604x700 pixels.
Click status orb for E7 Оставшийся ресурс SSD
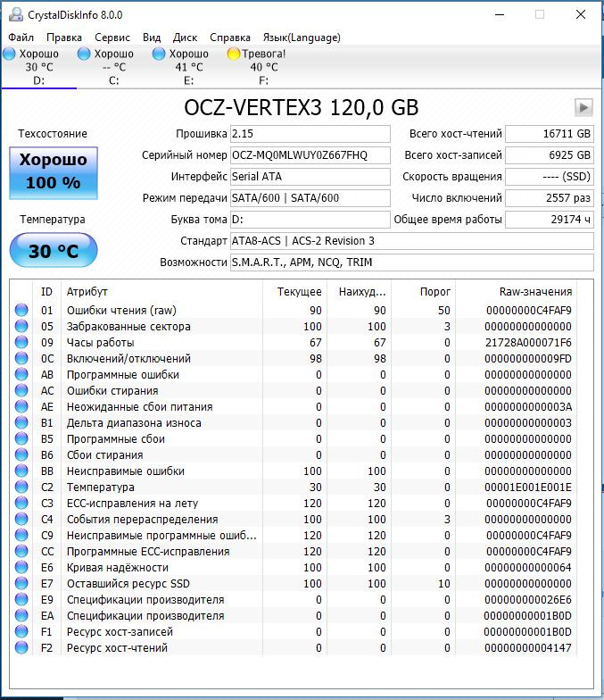[x=21, y=583]
